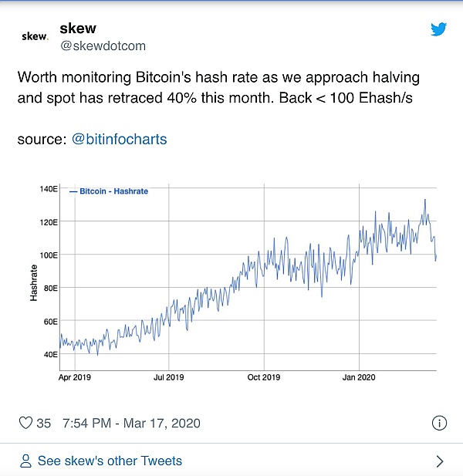This screenshot has width=463, height=476.
Task: Click the Oct 2019 axis label
Action: point(264,377)
